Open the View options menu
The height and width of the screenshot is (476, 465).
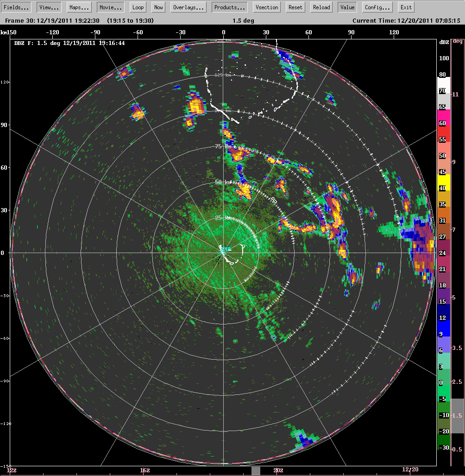[x=48, y=7]
